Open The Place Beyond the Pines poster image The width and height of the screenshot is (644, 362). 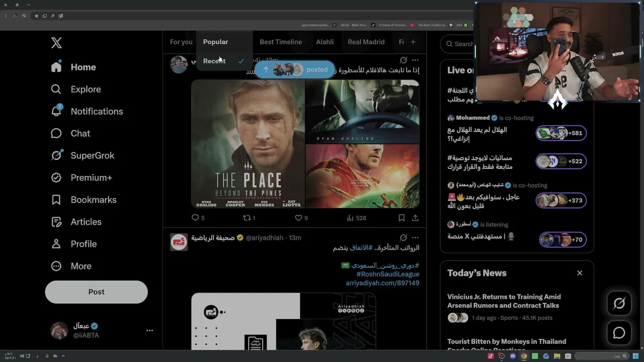(248, 144)
